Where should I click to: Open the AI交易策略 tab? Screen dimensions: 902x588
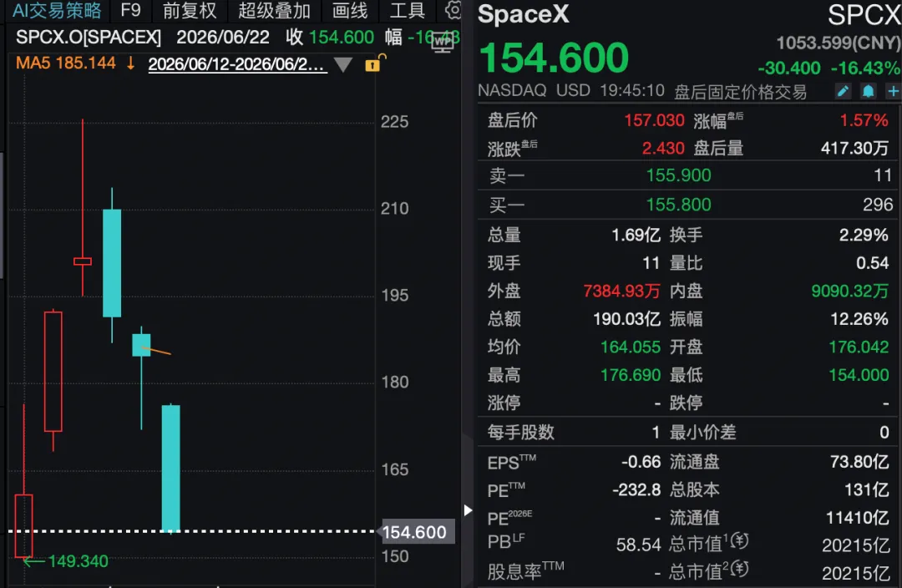(x=57, y=10)
